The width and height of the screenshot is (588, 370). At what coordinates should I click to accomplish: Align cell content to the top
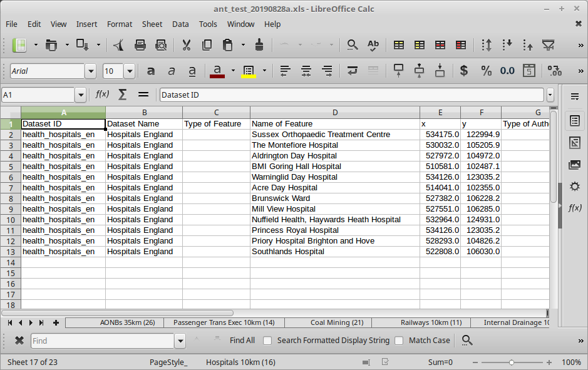(399, 71)
